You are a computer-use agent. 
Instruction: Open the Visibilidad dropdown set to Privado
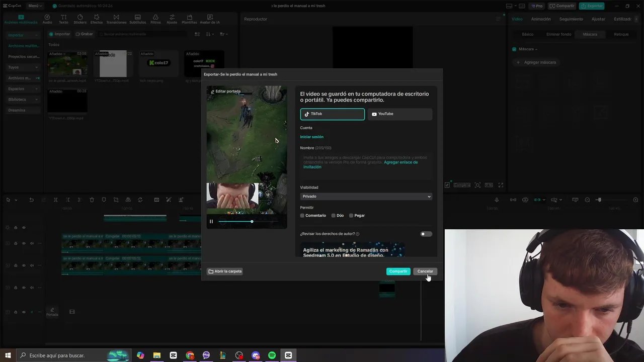[366, 197]
